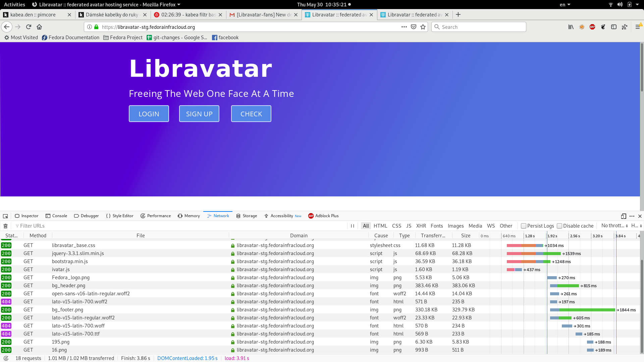The width and height of the screenshot is (644, 362).
Task: Open the en keyboard language menu
Action: [565, 5]
